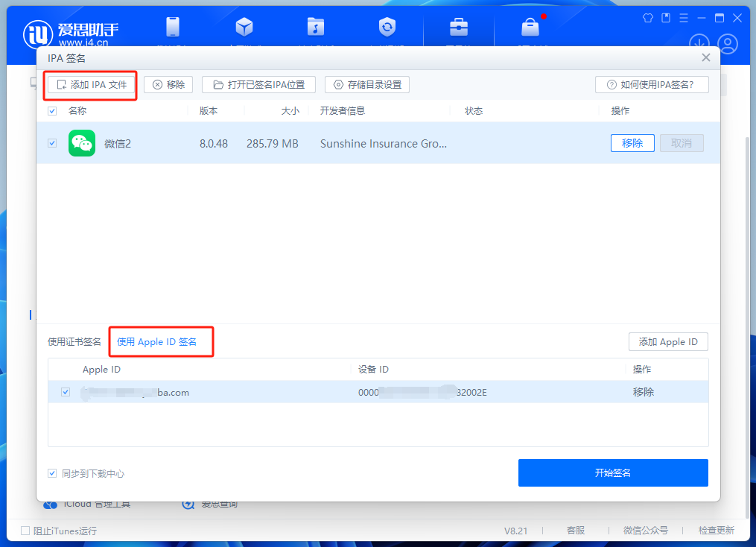Click 微信公众号 link in status bar
Viewport: 756px width, 547px height.
pyautogui.click(x=646, y=531)
